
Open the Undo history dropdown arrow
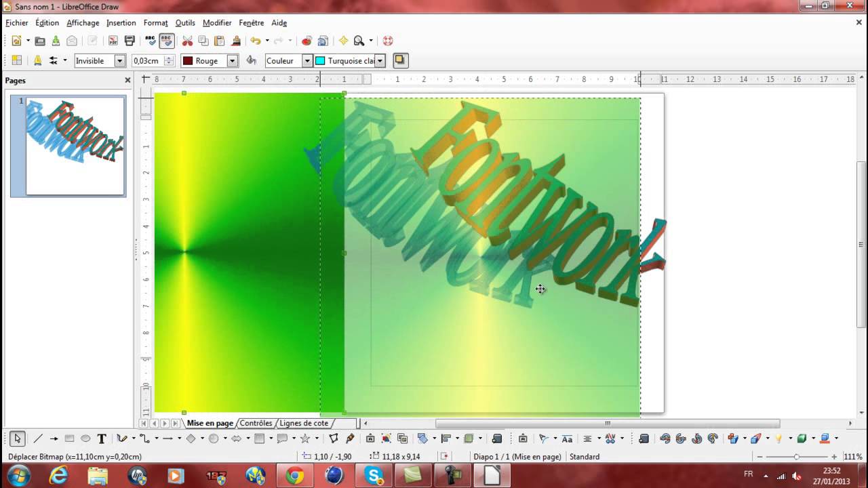(x=267, y=41)
